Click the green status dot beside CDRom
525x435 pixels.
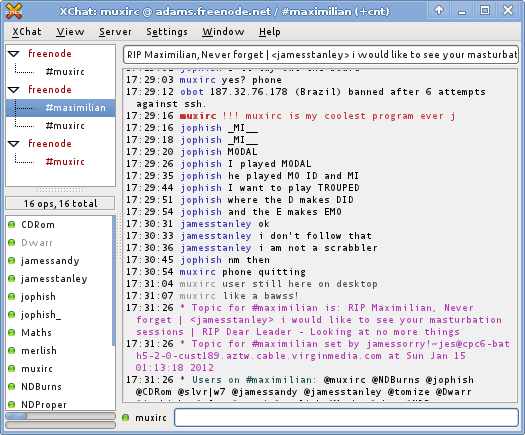point(12,225)
